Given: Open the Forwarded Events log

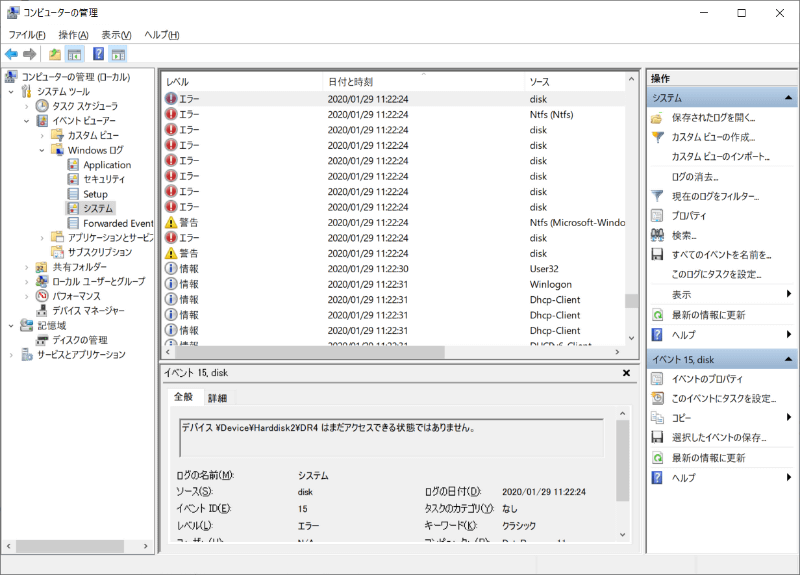Looking at the screenshot, I should (x=118, y=223).
